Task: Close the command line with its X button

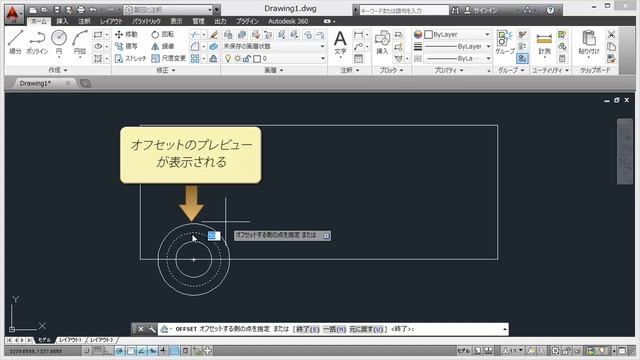Action: (x=141, y=329)
